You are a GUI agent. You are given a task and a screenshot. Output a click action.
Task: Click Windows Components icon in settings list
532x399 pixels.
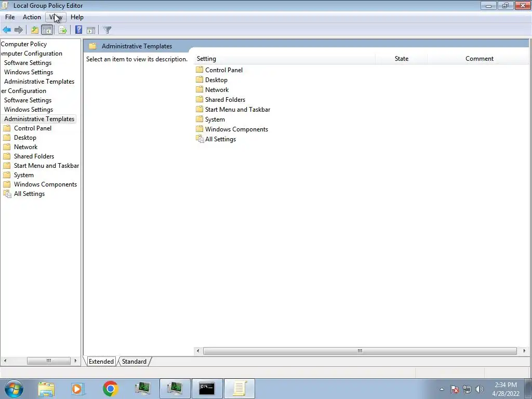pyautogui.click(x=199, y=129)
